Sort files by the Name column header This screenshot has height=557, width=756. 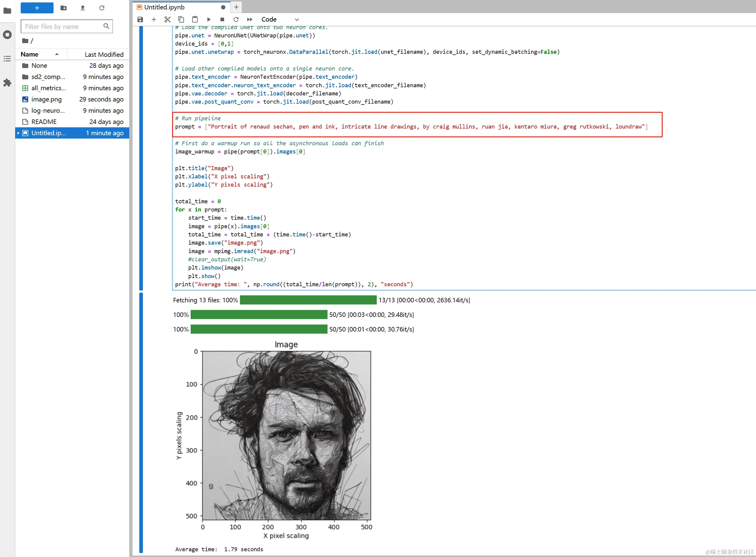[30, 54]
